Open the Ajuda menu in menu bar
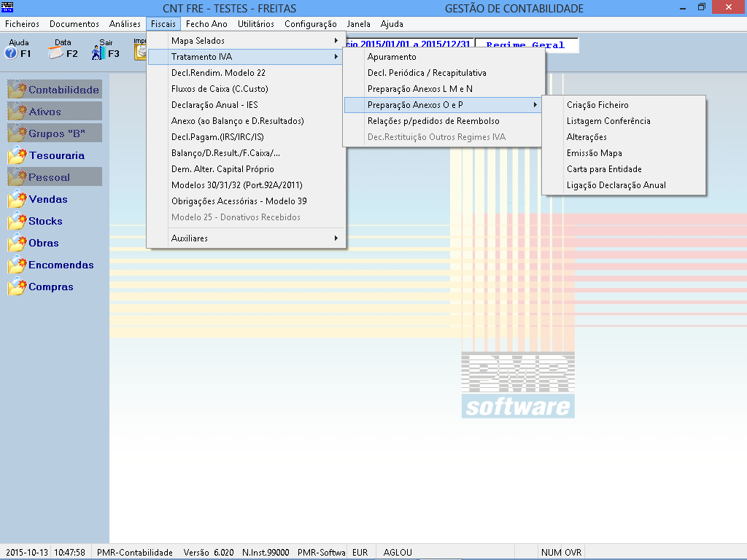This screenshot has height=560, width=747. click(392, 24)
